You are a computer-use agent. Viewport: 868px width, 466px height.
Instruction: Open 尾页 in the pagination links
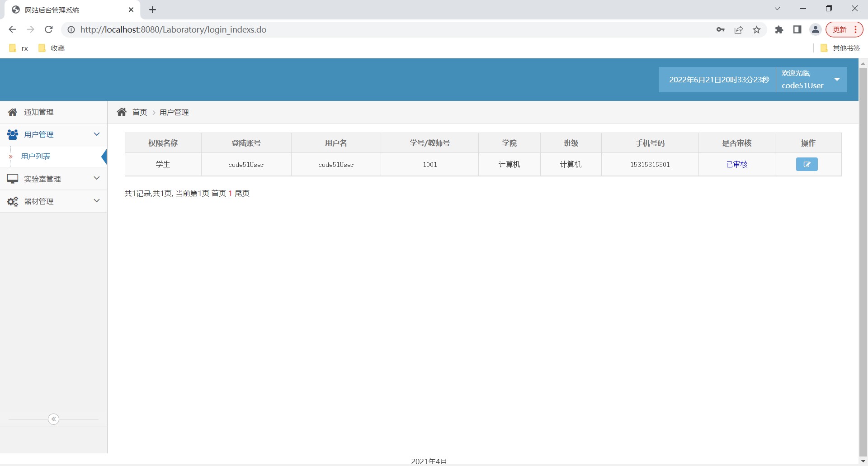[242, 193]
